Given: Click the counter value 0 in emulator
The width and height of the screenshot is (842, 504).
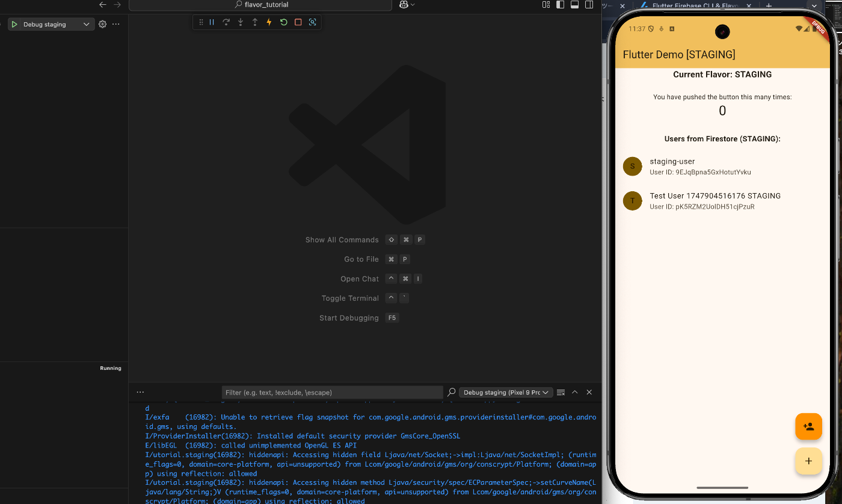Looking at the screenshot, I should click(722, 111).
